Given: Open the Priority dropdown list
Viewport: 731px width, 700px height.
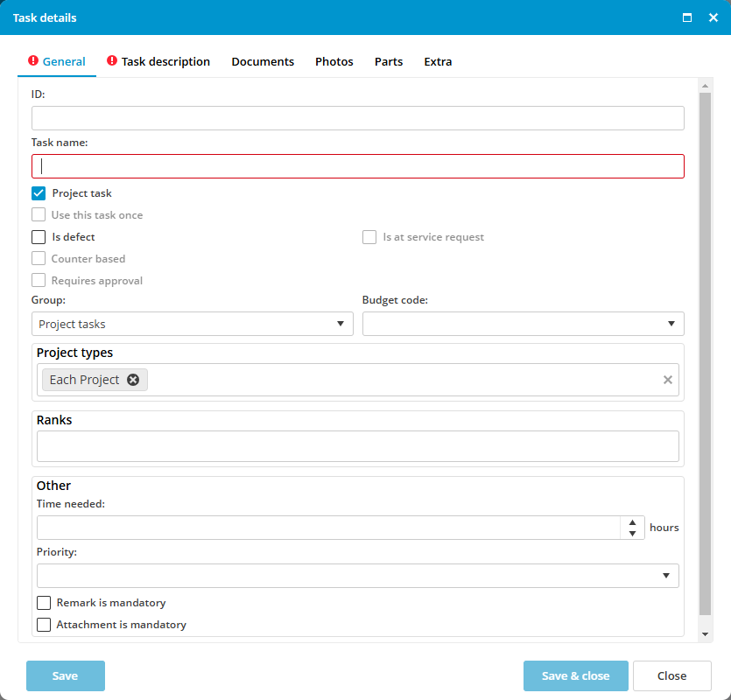Looking at the screenshot, I should pos(357,576).
